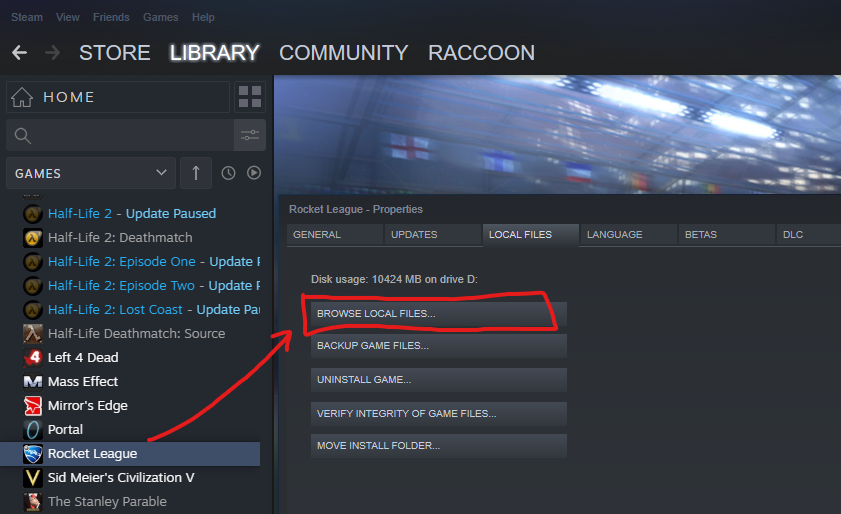Click the Rocket League hero banner image
This screenshot has height=514, width=841.
coord(557,134)
